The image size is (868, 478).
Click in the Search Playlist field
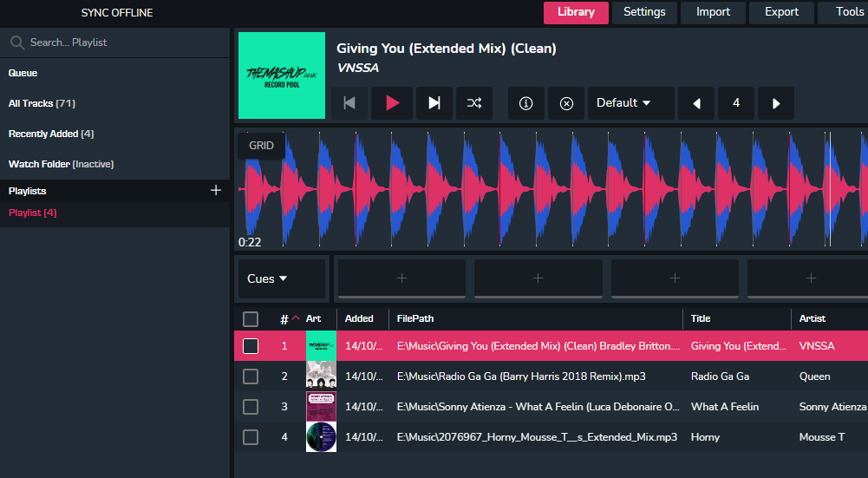pos(114,43)
